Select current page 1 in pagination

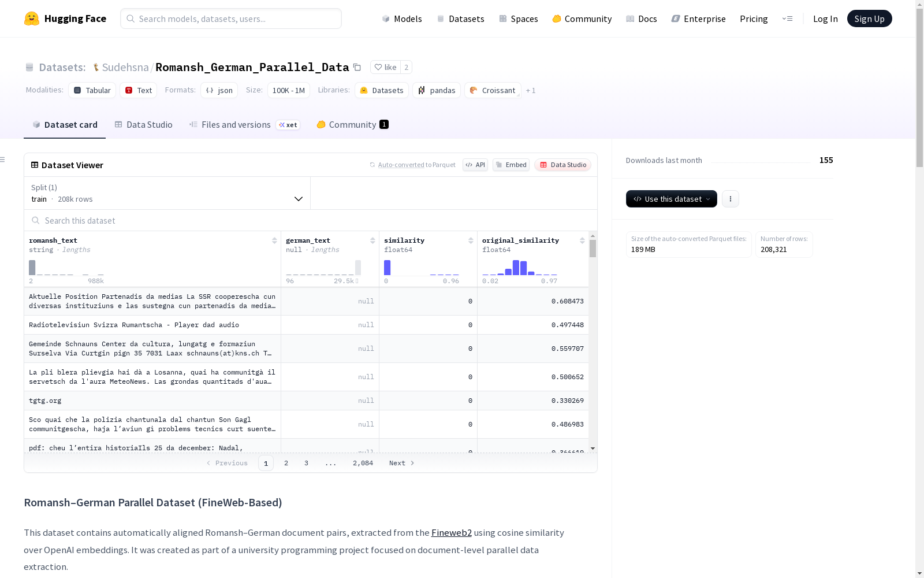[x=266, y=463]
